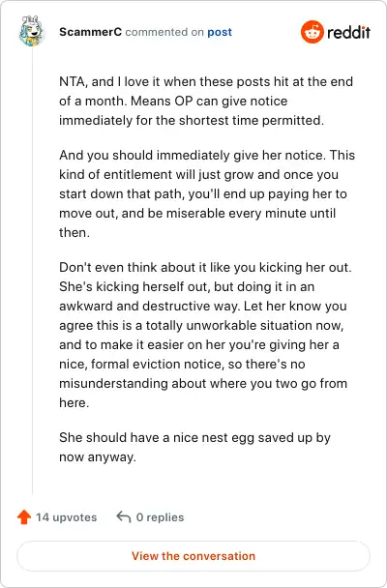This screenshot has height=588, width=387.
Task: Click the "commented on" text
Action: [x=164, y=32]
